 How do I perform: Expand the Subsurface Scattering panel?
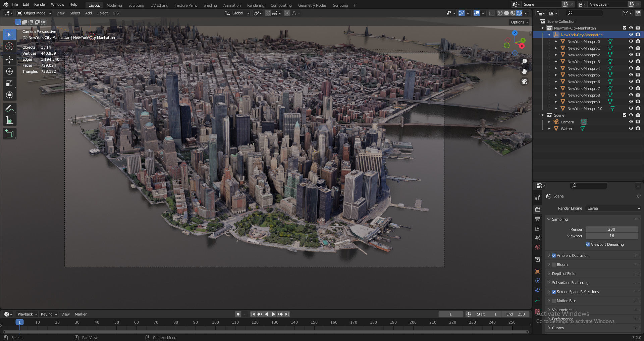[570, 283]
